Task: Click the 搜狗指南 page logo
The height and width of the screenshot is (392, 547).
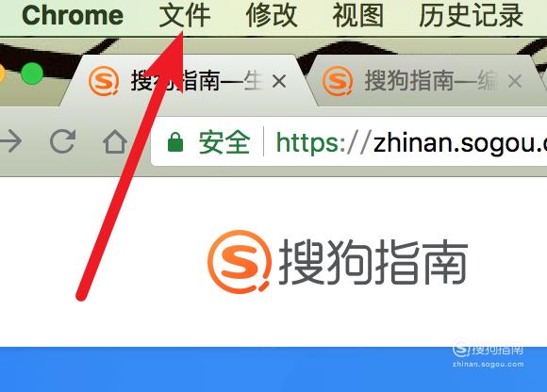Action: (x=338, y=261)
